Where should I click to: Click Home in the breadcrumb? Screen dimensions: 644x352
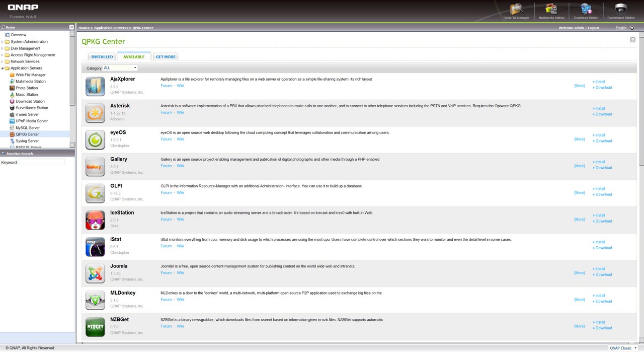point(83,28)
